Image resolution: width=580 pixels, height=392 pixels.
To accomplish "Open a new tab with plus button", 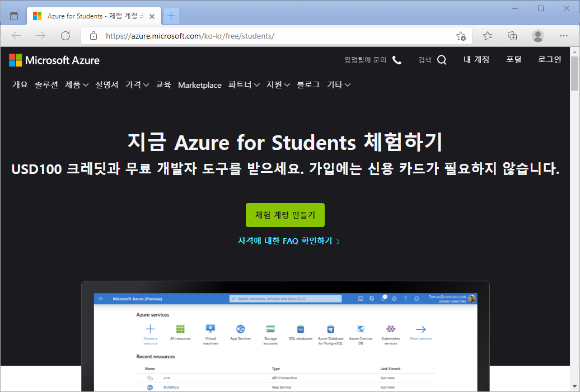I will [171, 16].
